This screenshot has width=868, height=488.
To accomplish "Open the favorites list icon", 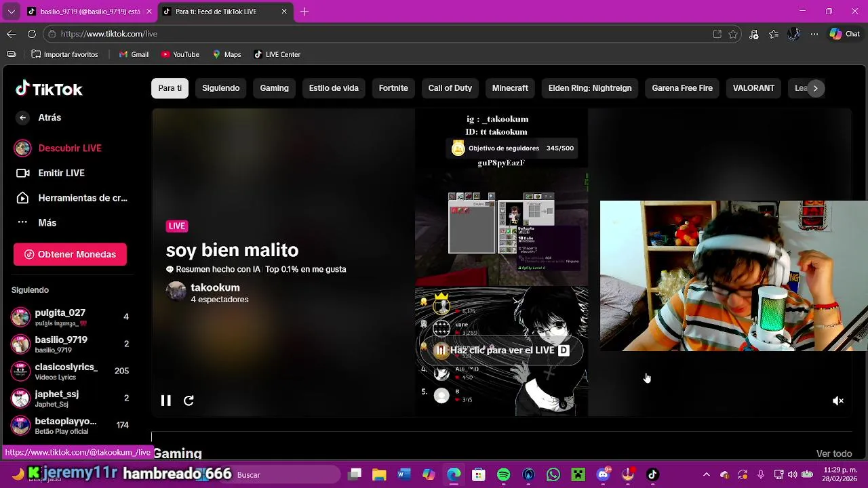I will click(x=774, y=34).
